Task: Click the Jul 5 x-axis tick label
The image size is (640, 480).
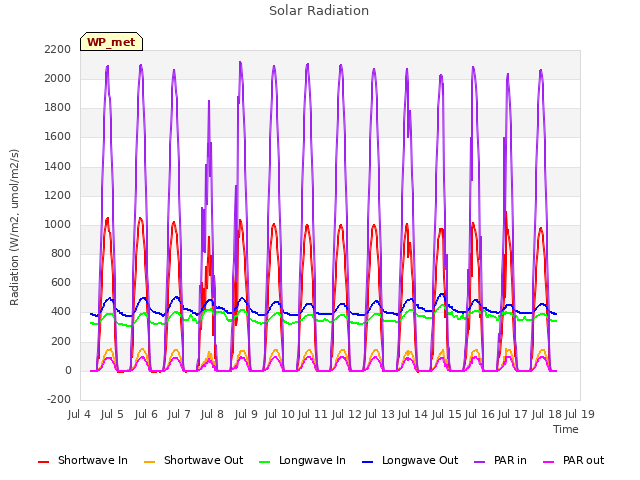Action: pyautogui.click(x=112, y=414)
